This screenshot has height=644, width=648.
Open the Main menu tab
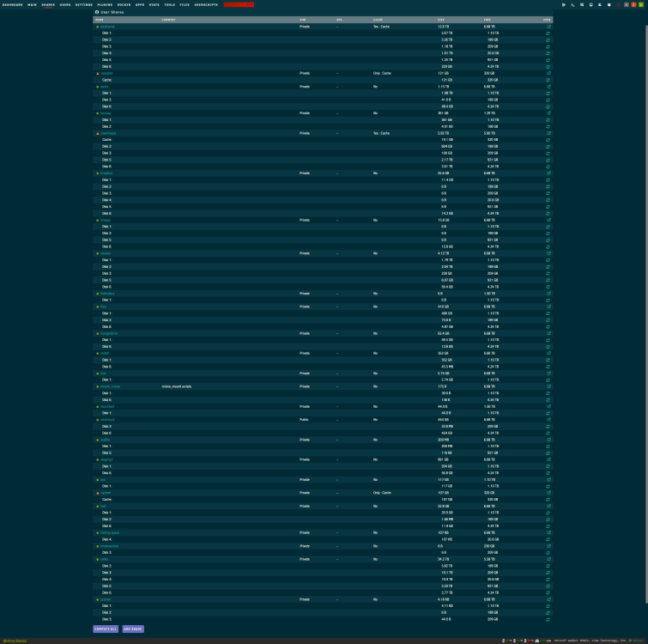[x=32, y=4]
